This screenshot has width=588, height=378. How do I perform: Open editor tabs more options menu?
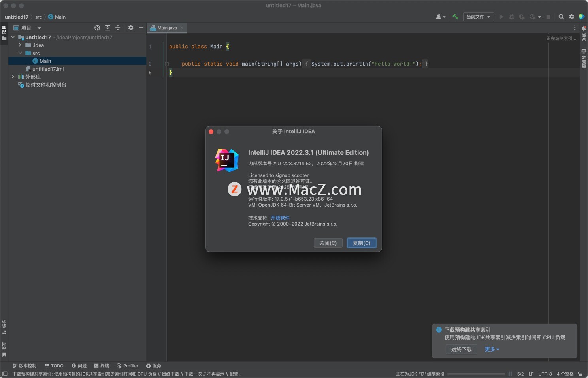pyautogui.click(x=575, y=28)
